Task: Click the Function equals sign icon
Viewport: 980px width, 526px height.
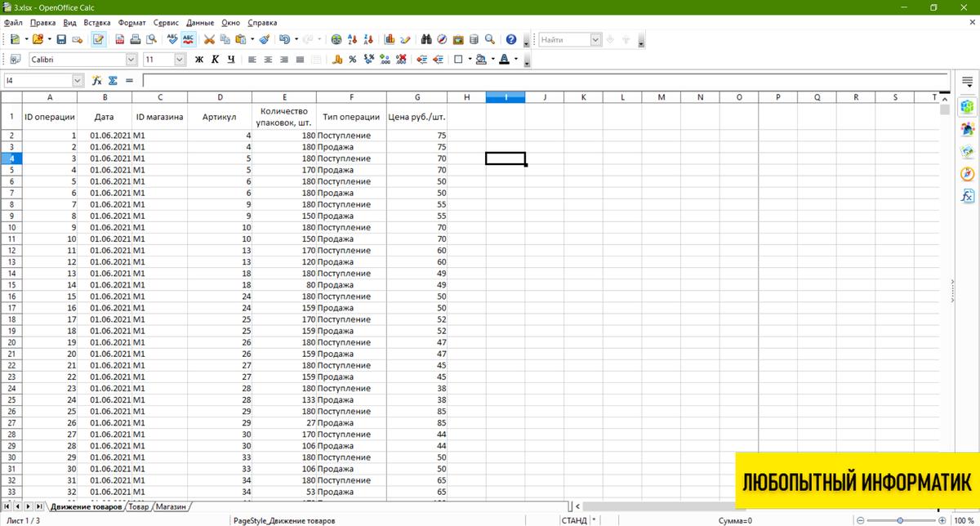Action: [x=129, y=81]
